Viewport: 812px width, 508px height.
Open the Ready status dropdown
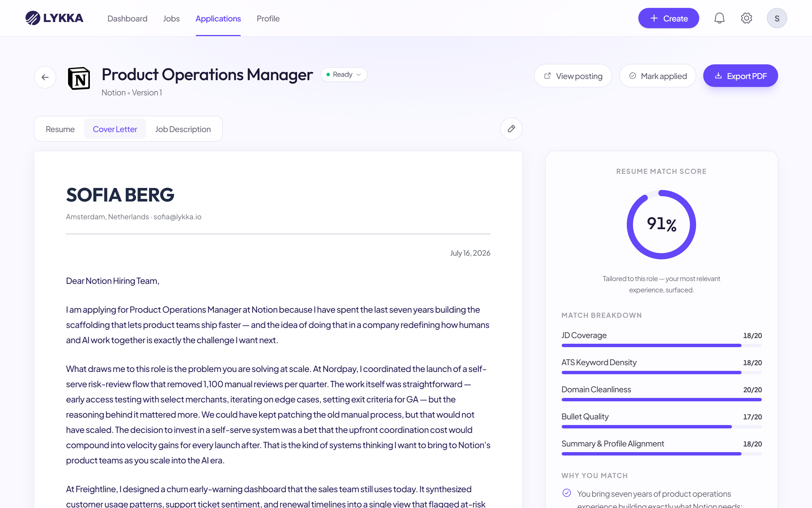coord(344,74)
